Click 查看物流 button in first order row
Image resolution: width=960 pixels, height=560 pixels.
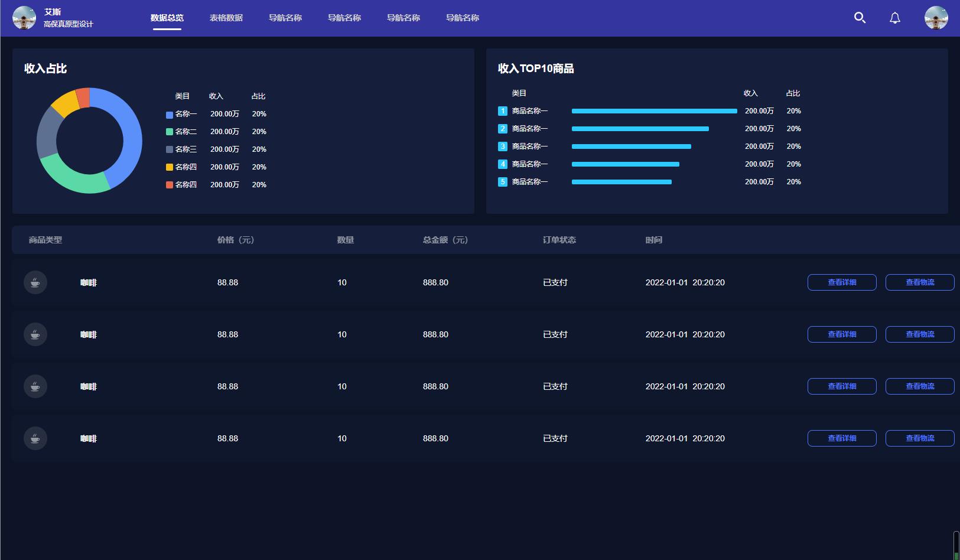pyautogui.click(x=920, y=282)
